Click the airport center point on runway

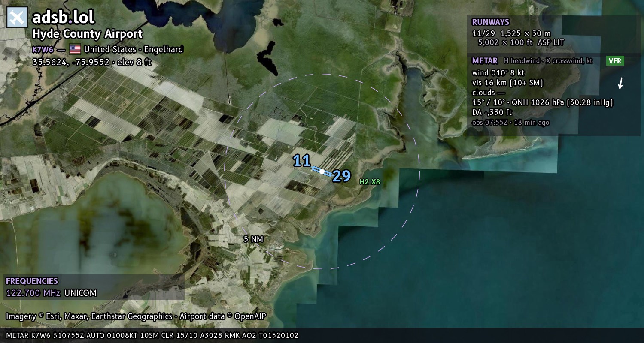(x=322, y=171)
